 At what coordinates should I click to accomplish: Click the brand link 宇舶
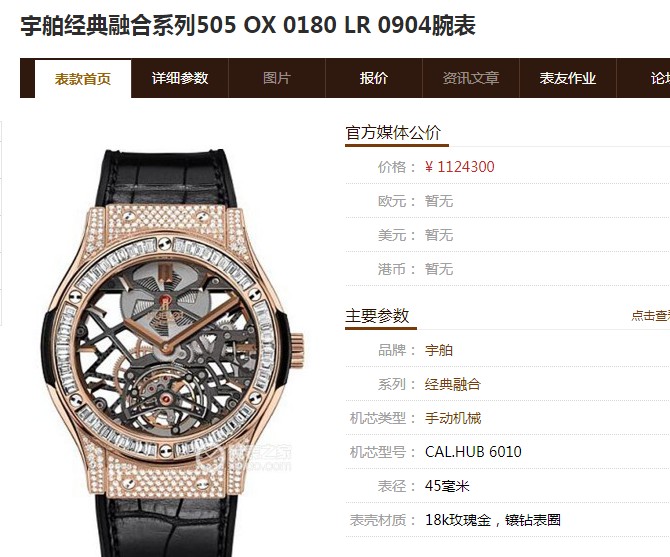pyautogui.click(x=439, y=350)
